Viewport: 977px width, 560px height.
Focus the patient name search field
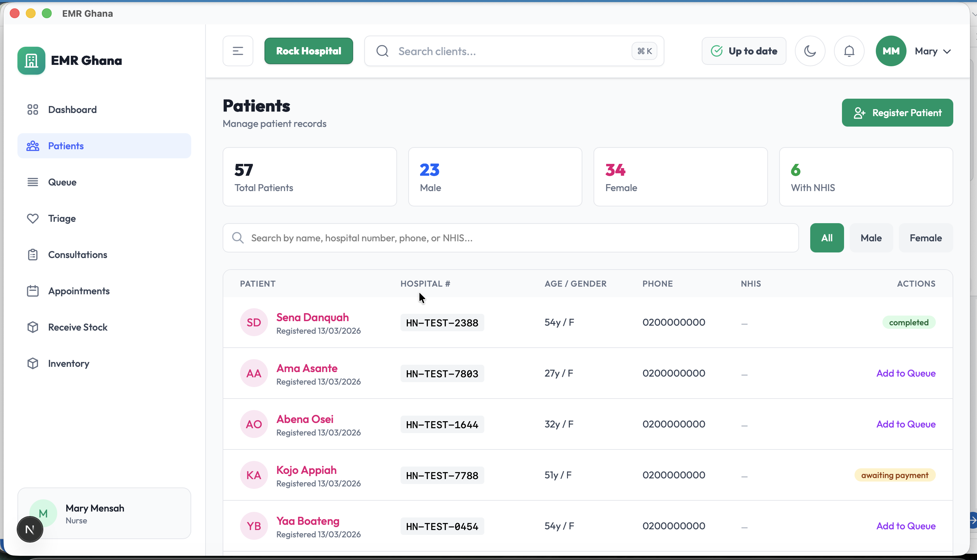(x=516, y=238)
